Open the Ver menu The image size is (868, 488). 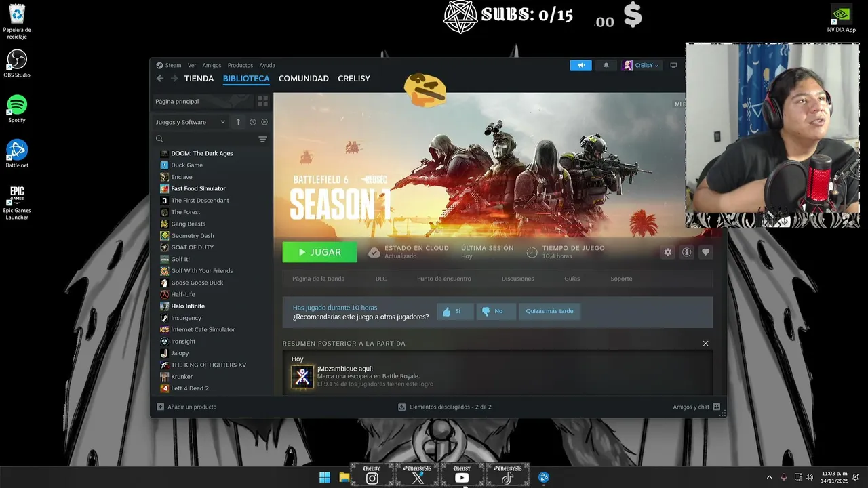(192, 65)
